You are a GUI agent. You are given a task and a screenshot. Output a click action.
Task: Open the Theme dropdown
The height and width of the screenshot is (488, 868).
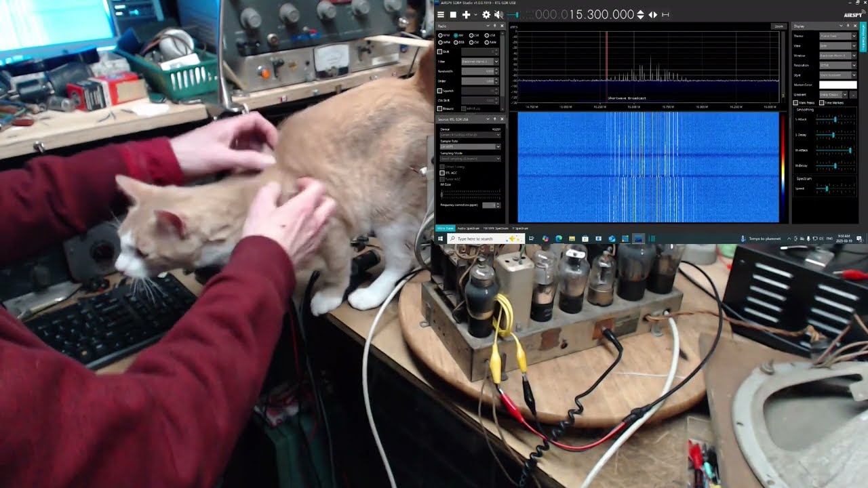838,36
